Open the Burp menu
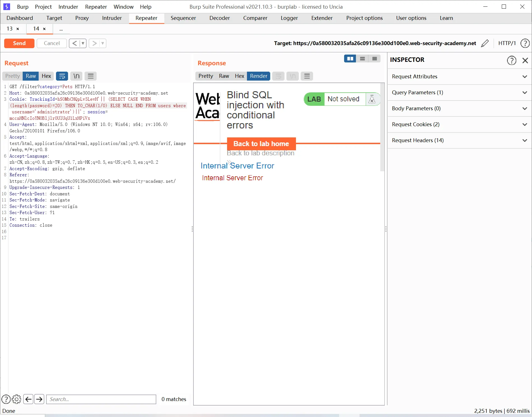 coord(23,7)
